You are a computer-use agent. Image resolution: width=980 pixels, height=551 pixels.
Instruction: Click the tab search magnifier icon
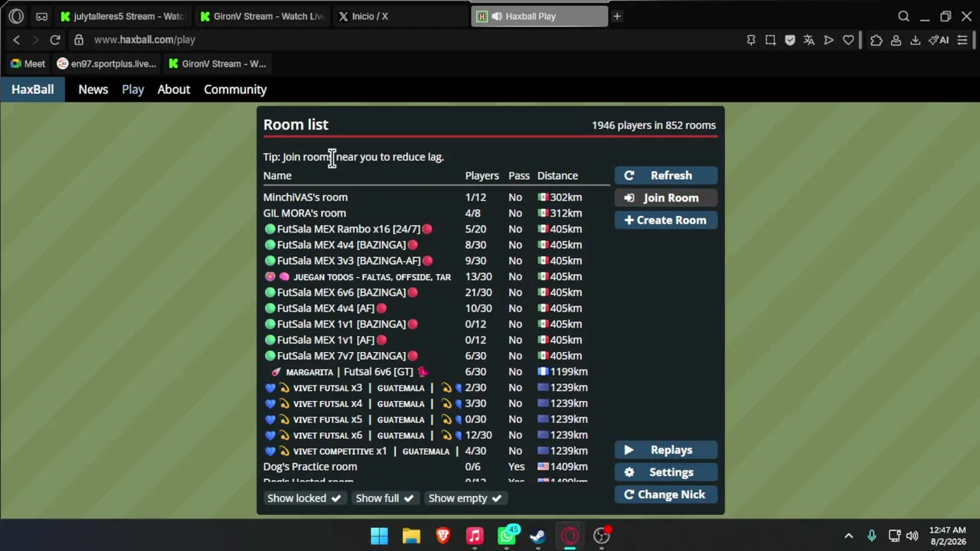click(x=903, y=16)
